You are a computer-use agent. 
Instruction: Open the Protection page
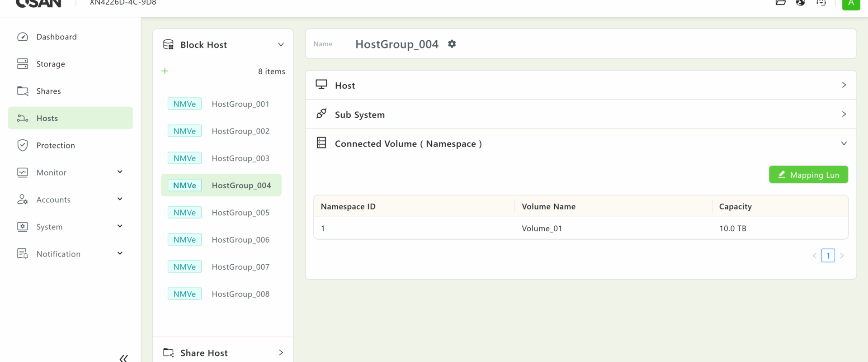point(56,145)
